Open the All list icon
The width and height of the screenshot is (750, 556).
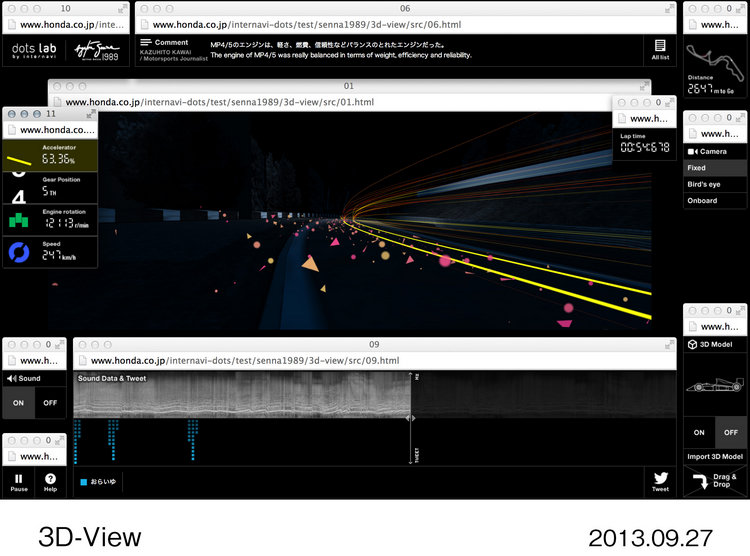[x=660, y=49]
